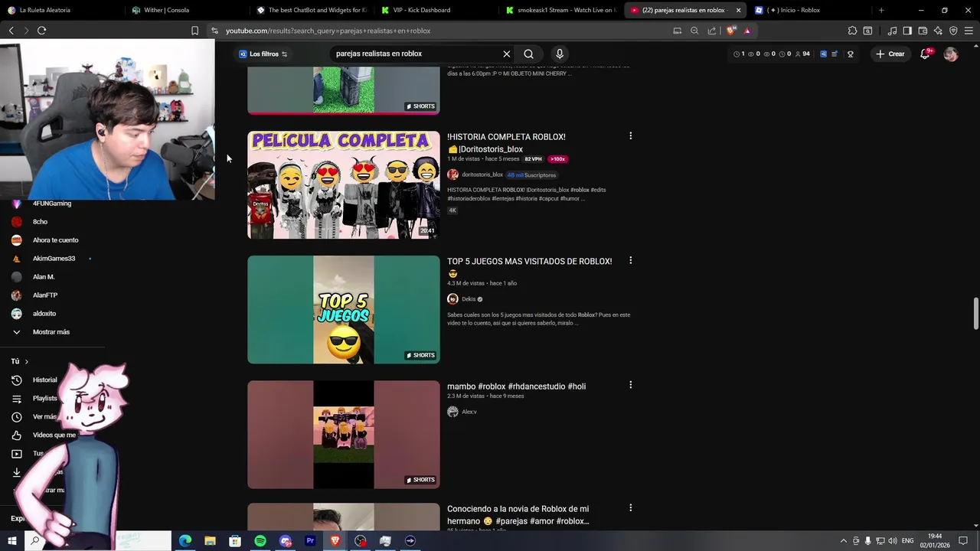Open a new browser tab with plus
The image size is (980, 551).
coord(881,10)
